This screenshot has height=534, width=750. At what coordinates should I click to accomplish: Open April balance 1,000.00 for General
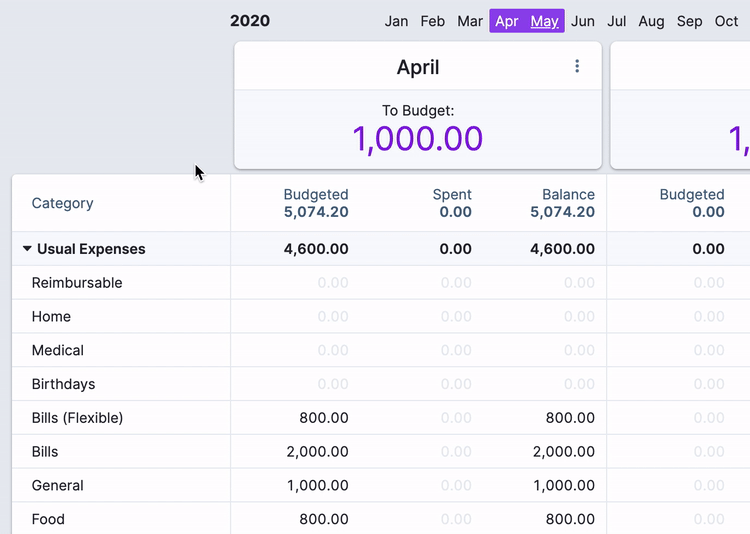coord(563,485)
